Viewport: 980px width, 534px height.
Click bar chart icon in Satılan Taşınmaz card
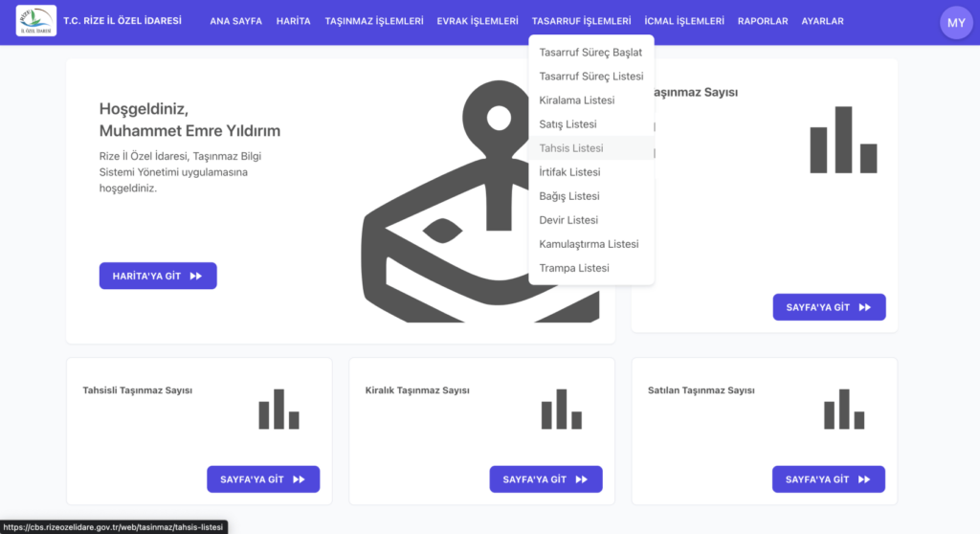click(844, 409)
